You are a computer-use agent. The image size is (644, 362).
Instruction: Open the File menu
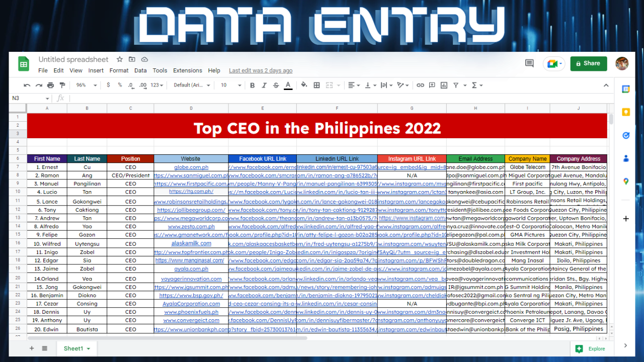tap(43, 71)
